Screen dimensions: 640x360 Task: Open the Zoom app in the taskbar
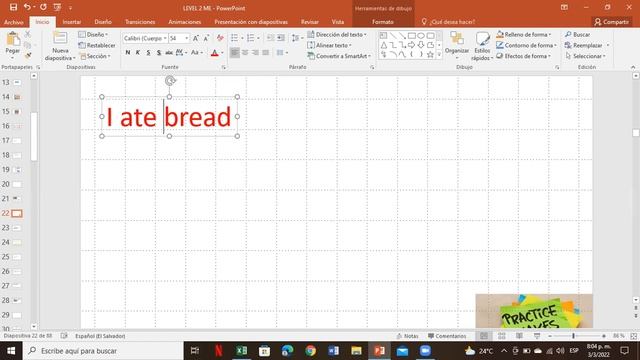[425, 351]
